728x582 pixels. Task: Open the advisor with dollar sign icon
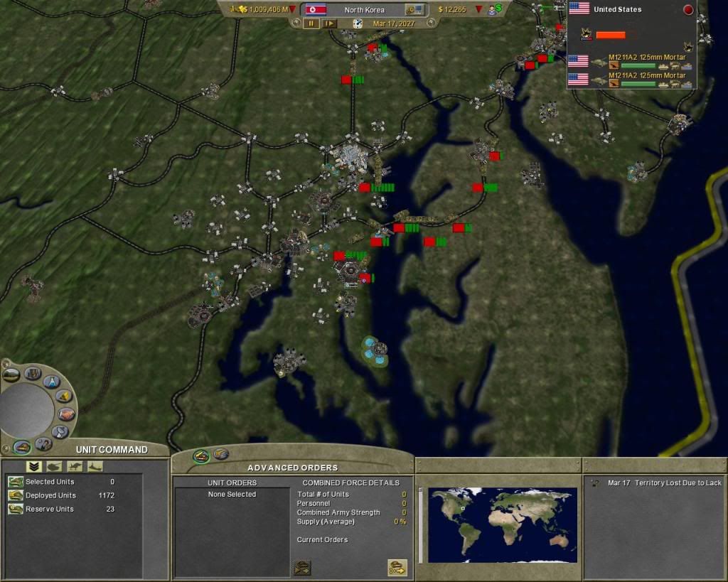click(x=495, y=9)
